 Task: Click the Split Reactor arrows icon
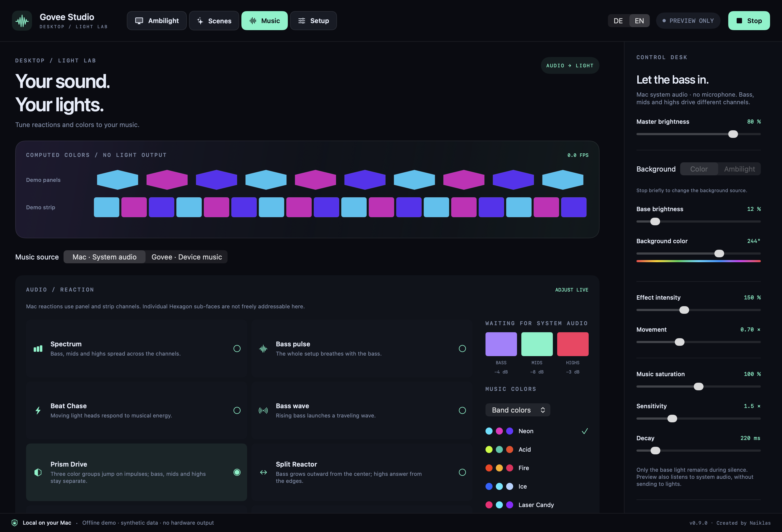pos(263,472)
